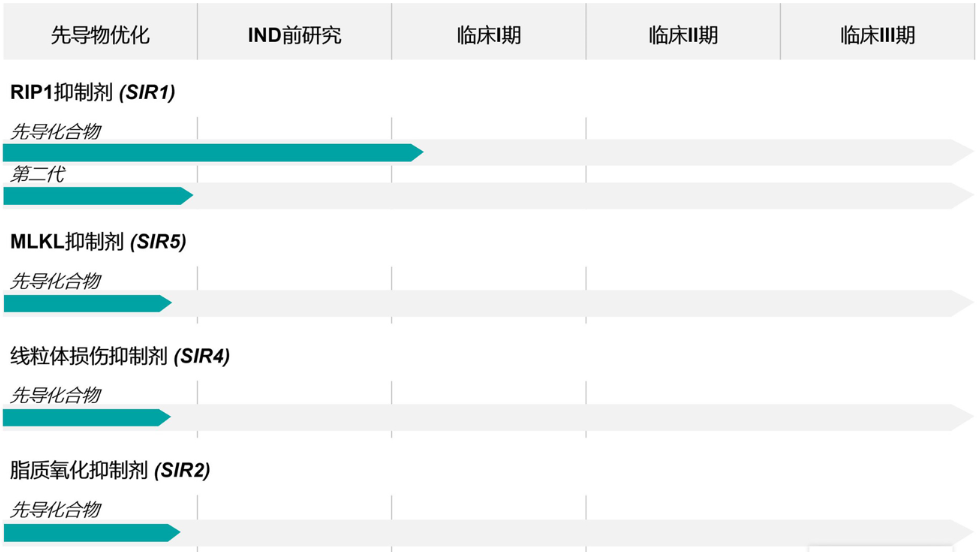Click the MLKL抑制剂 (SIR5) heading
This screenshot has height=552, width=977.
98,242
